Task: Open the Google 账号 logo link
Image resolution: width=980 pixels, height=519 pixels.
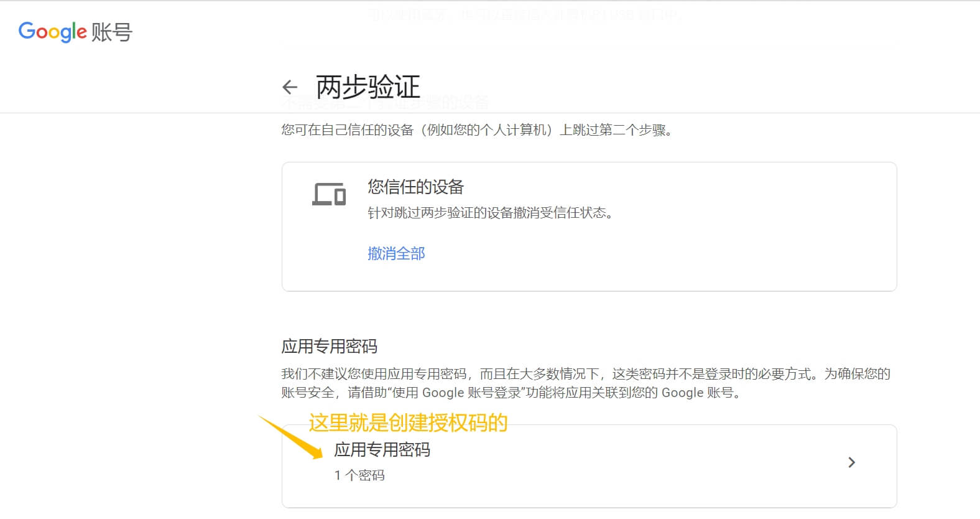Action: (75, 32)
